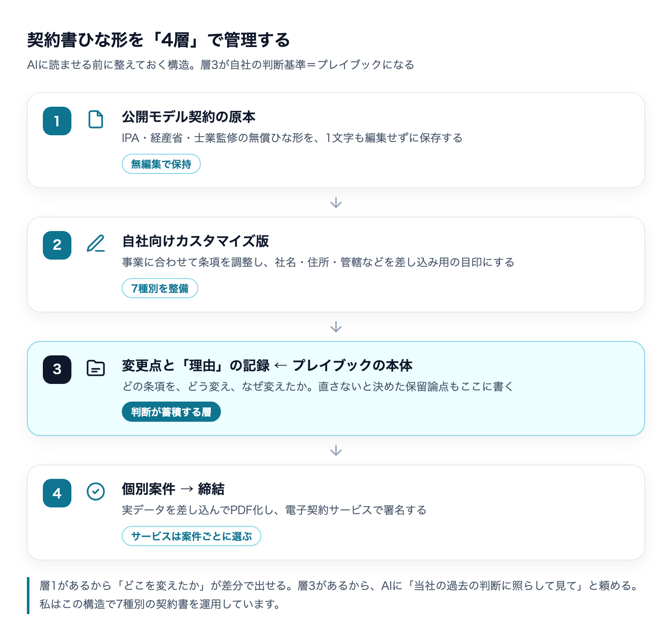Select the 自社向けカスタマイズ版 heading
The height and width of the screenshot is (641, 672).
click(195, 241)
